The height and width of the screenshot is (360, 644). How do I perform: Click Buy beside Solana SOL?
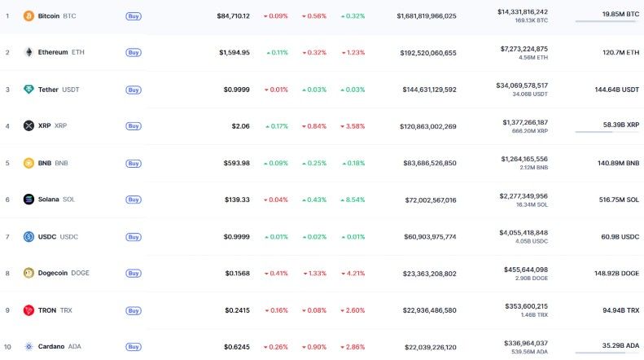134,200
